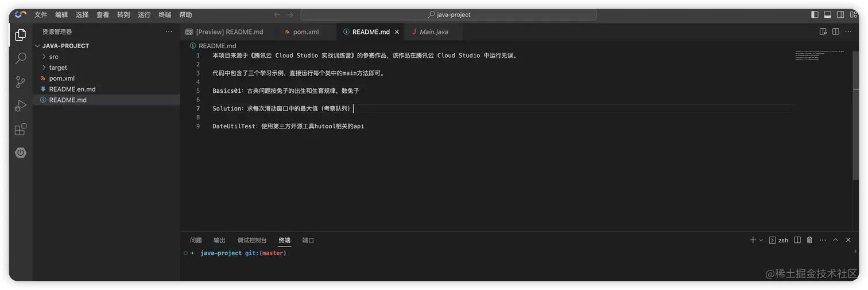Image resolution: width=868 pixels, height=290 pixels.
Task: Switch to the 问题 panel tab
Action: click(x=196, y=240)
